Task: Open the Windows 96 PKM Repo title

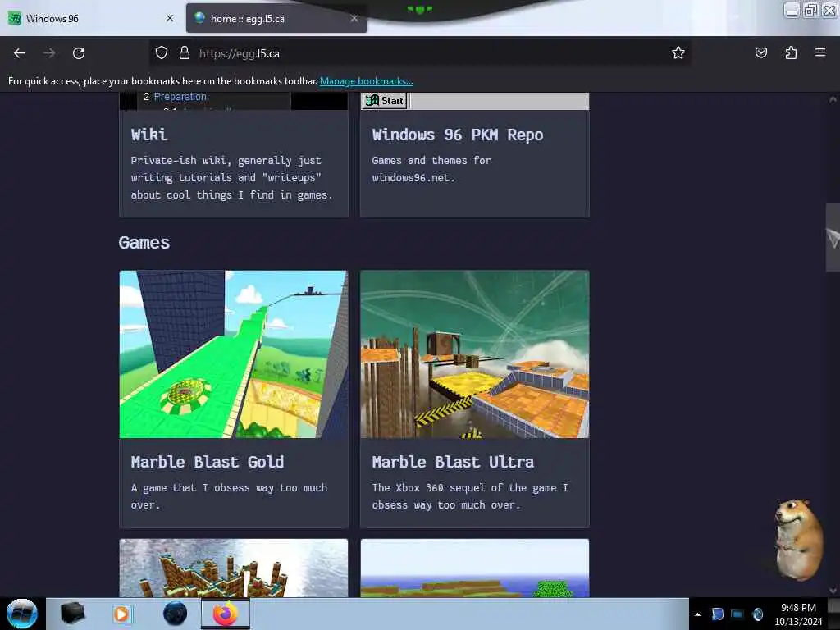Action: tap(458, 135)
